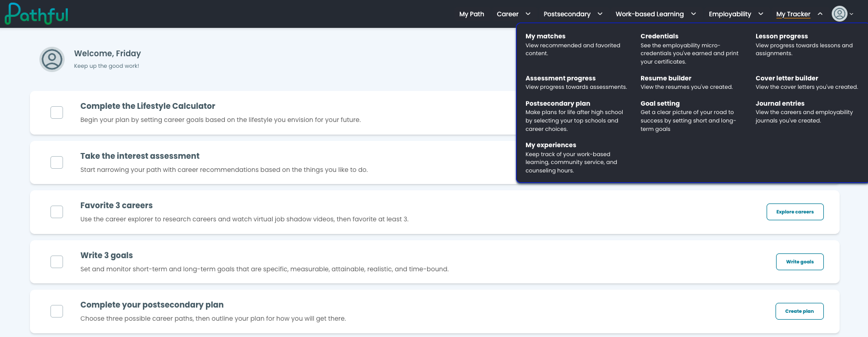The width and height of the screenshot is (868, 337).
Task: Click the Make plans for life after high school text
Action: pyautogui.click(x=574, y=121)
